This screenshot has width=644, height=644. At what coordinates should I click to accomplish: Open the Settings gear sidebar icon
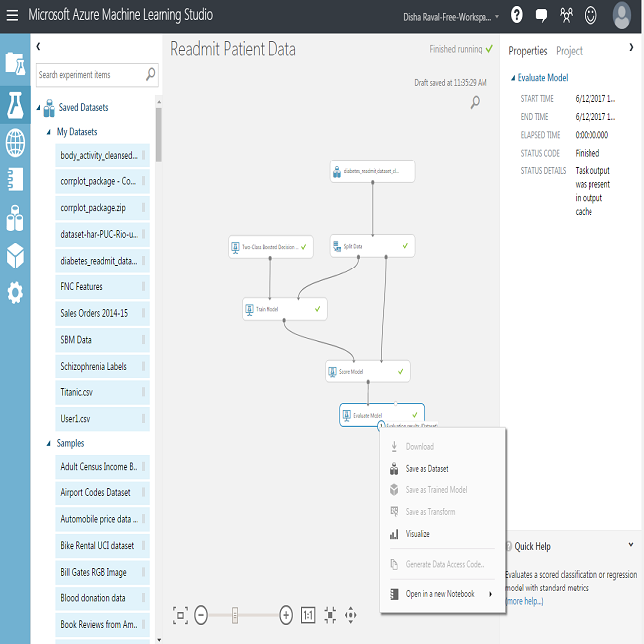[15, 293]
